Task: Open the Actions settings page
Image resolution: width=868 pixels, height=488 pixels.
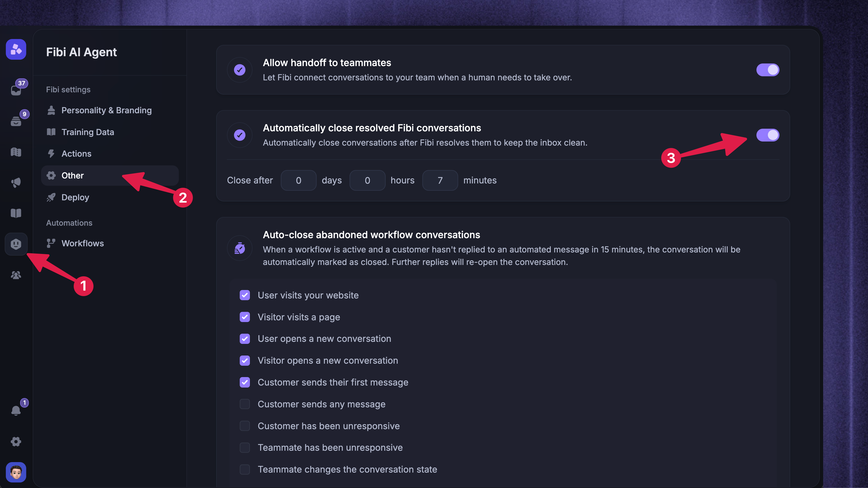Action: [110, 154]
